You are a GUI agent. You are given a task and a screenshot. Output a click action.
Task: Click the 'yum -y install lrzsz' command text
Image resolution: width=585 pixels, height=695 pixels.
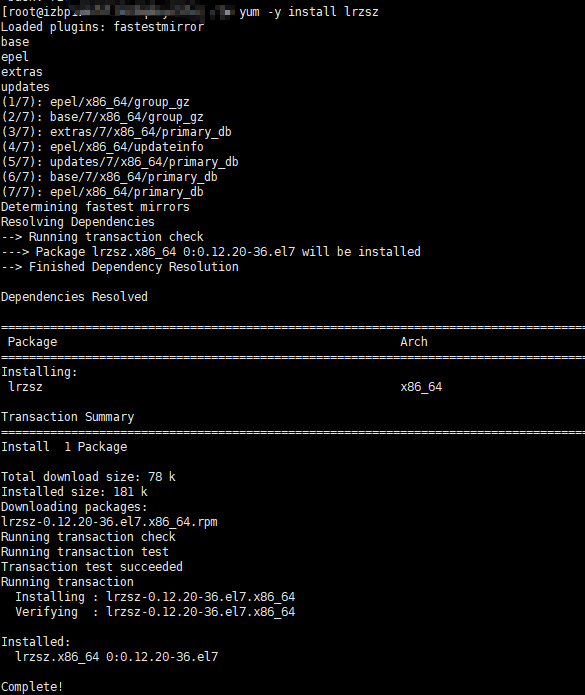pyautogui.click(x=309, y=12)
